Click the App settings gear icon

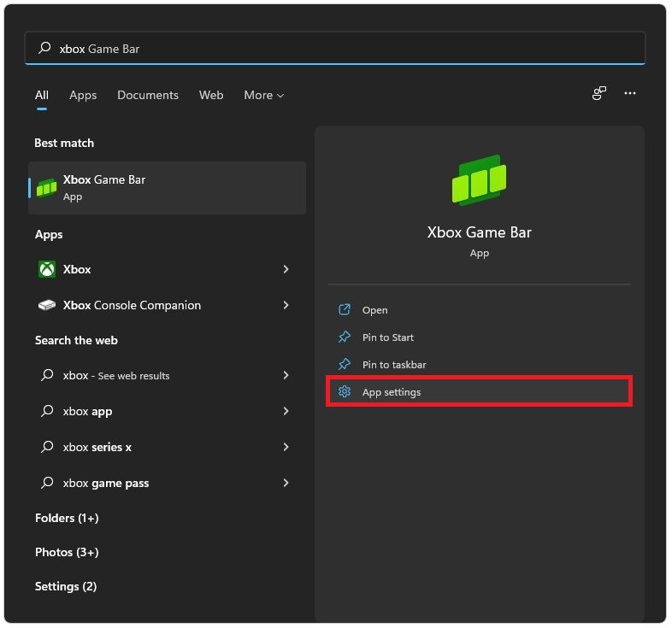coord(345,392)
